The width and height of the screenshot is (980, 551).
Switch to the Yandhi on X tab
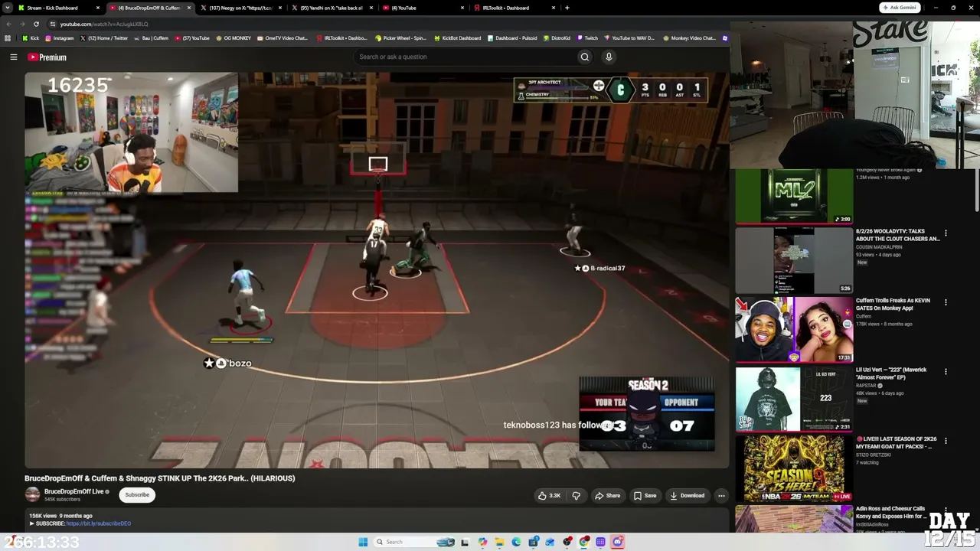[x=332, y=8]
